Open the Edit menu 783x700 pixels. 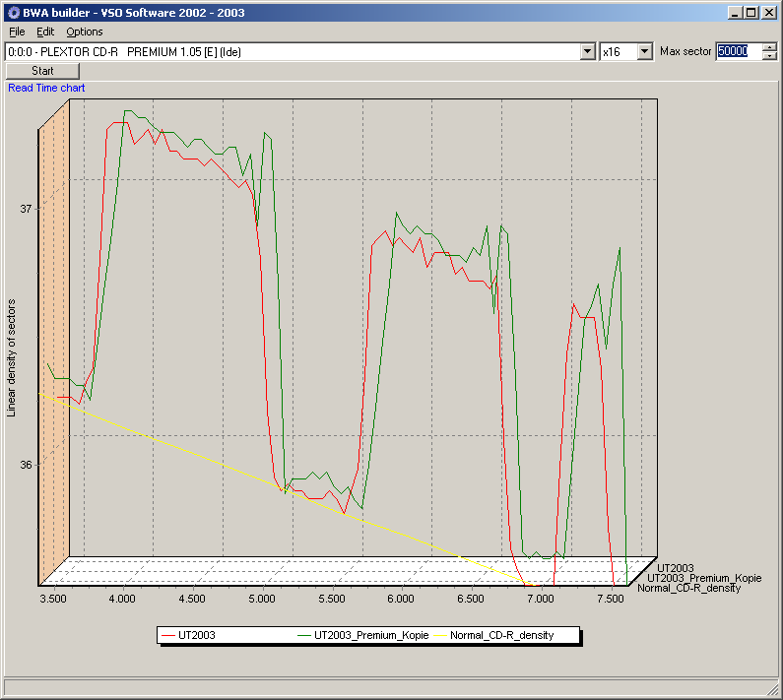45,32
